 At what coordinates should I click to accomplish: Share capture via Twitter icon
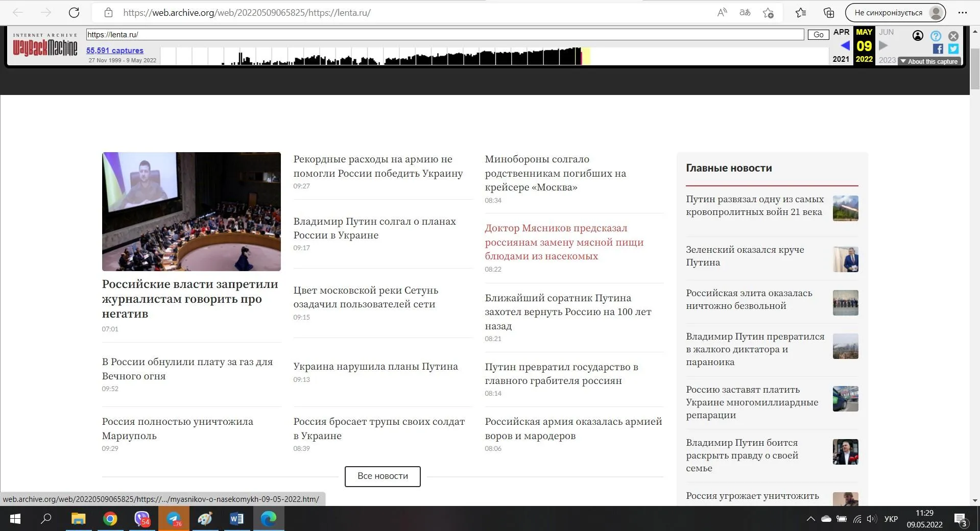coord(953,49)
